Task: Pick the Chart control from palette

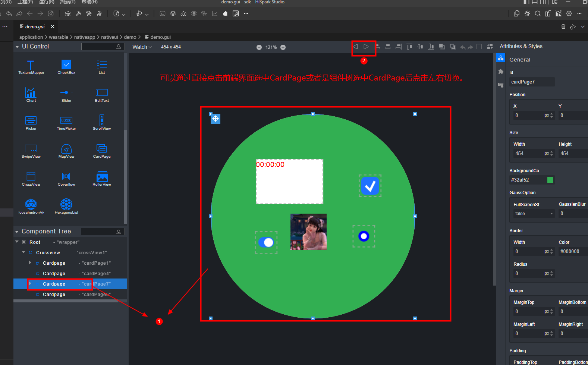Action: pyautogui.click(x=31, y=93)
